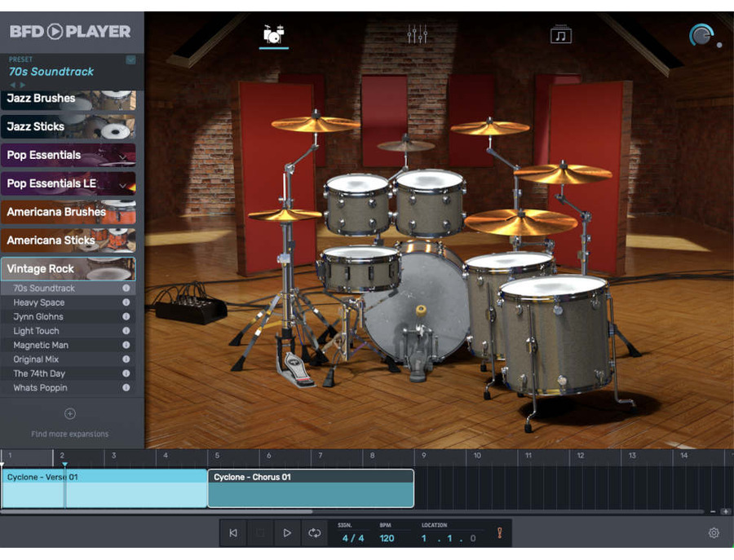Zoom out the timeline with minus
This screenshot has height=560, width=734.
coord(713,512)
